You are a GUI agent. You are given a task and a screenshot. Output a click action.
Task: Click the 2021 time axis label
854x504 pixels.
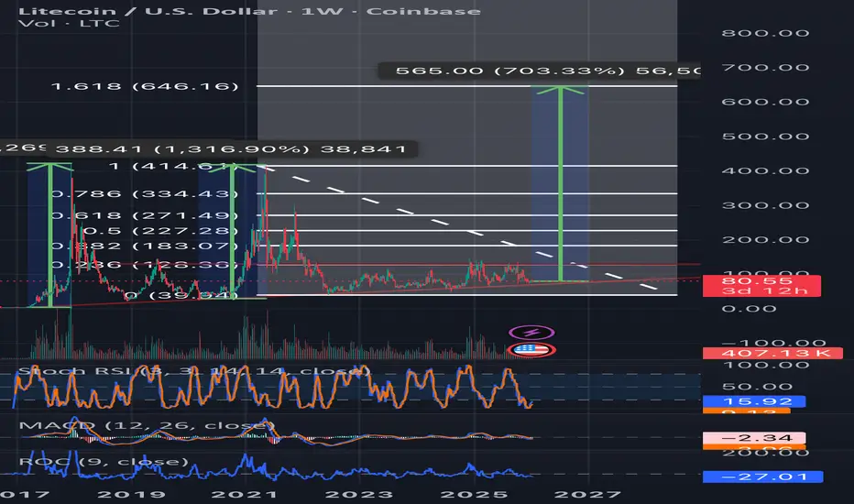(245, 494)
